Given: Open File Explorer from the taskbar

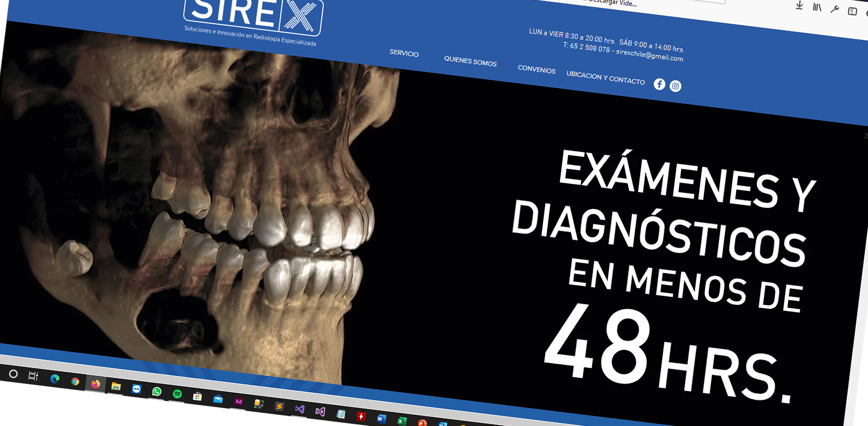Looking at the screenshot, I should [116, 387].
